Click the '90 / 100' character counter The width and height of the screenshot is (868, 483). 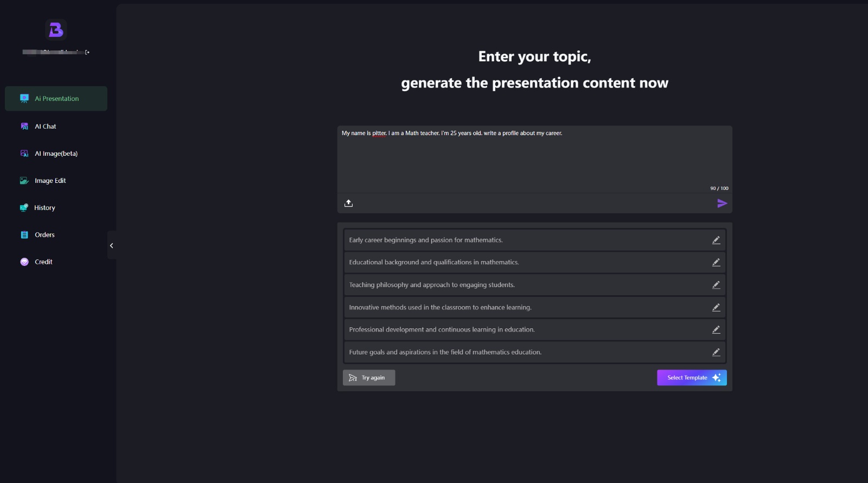pos(719,188)
